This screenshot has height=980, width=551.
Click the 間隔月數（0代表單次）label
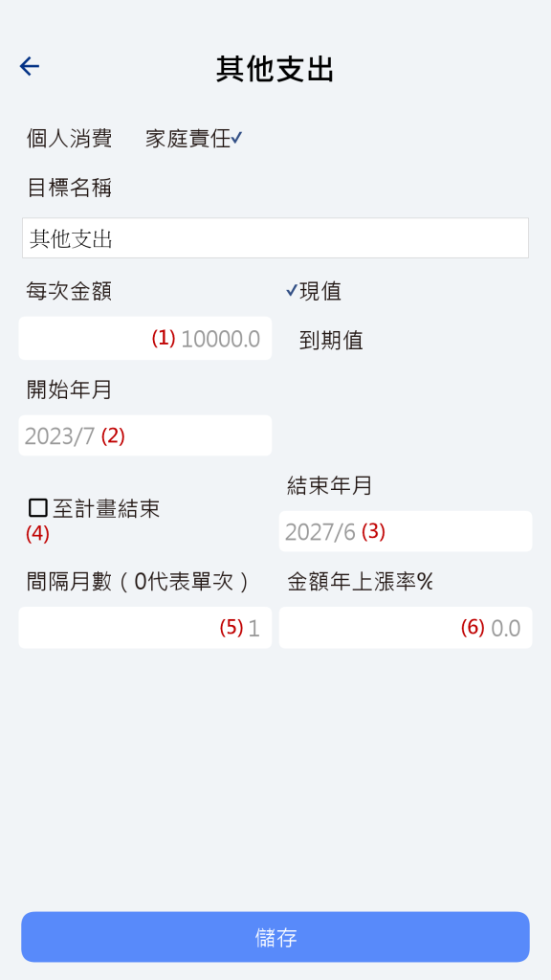pyautogui.click(x=138, y=582)
